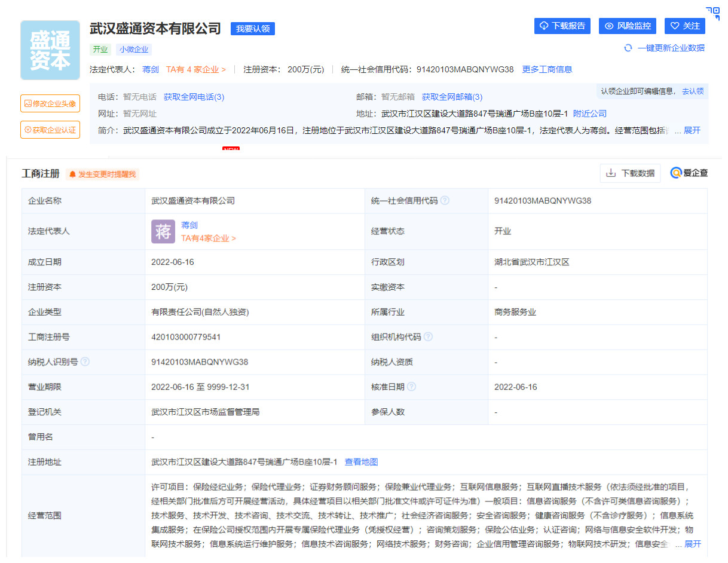Select 有限责任公司(自然人独资) text
Image resolution: width=728 pixels, height=563 pixels.
point(200,312)
